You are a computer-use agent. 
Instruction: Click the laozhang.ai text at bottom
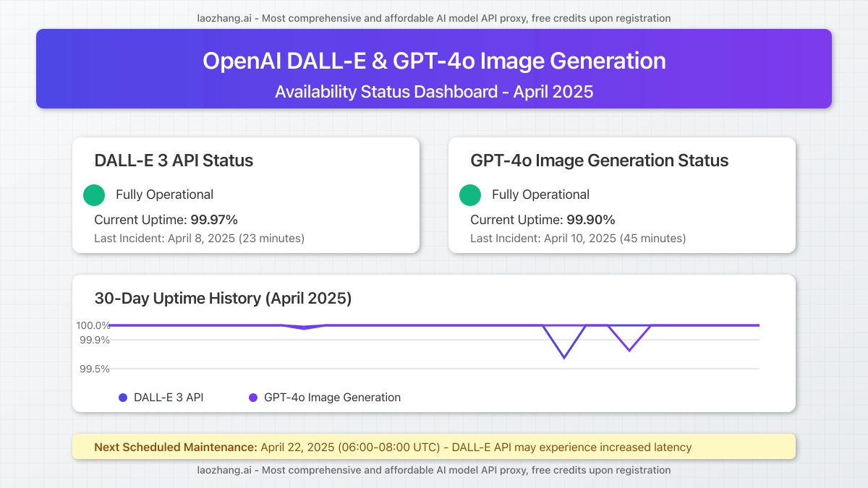point(434,470)
